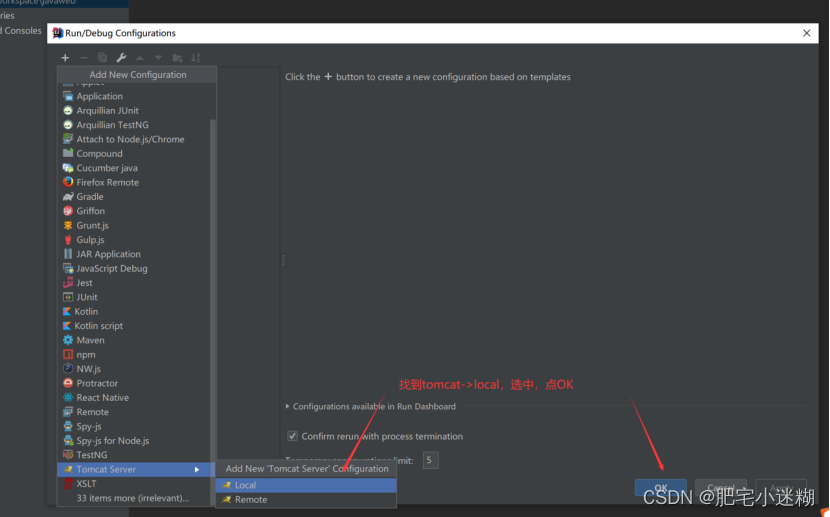Expand Configurations available in Run Dashboard
Screen dimensions: 830x517
(x=287, y=406)
